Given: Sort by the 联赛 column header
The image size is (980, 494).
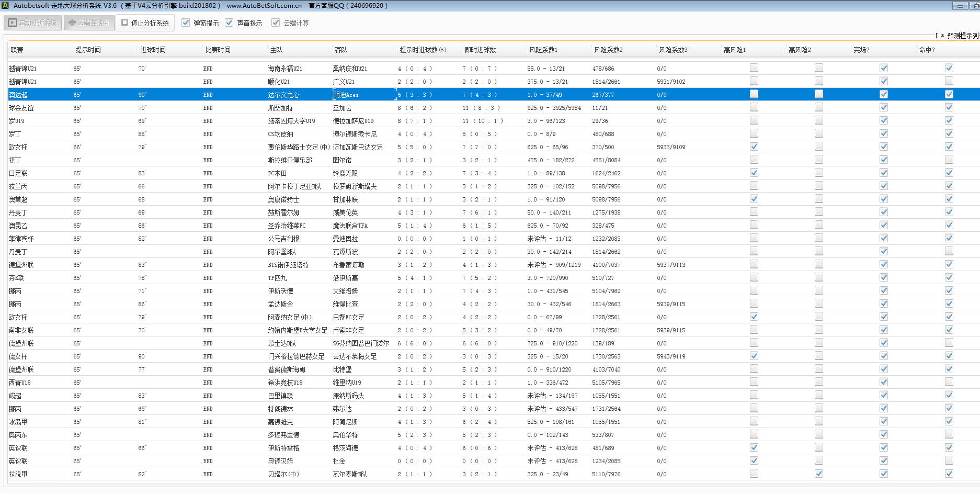Looking at the screenshot, I should click(x=17, y=50).
